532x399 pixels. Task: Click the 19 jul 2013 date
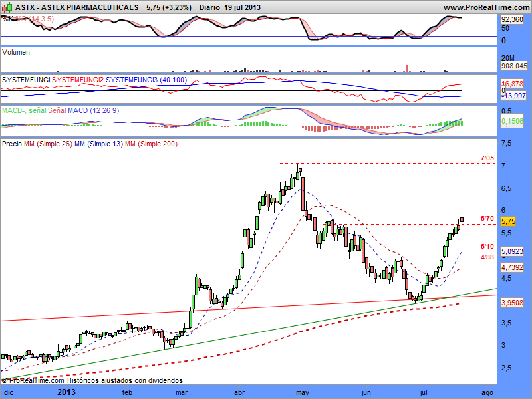pyautogui.click(x=242, y=7)
